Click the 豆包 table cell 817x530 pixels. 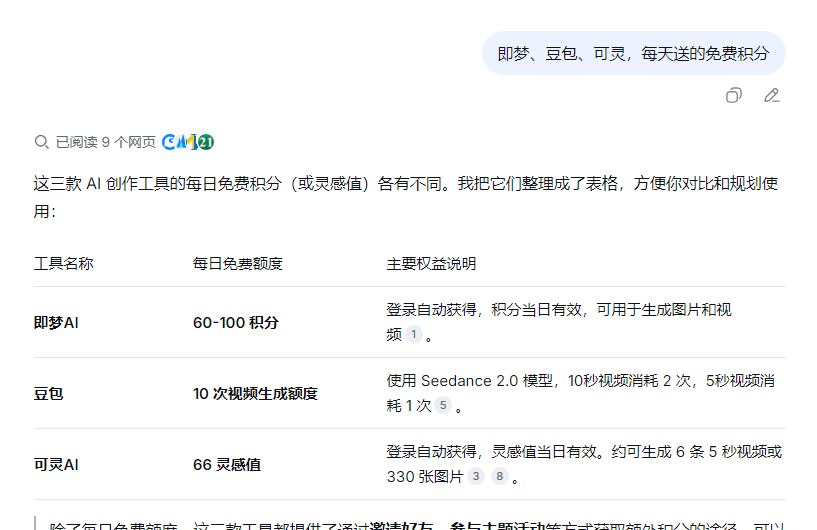coord(48,393)
